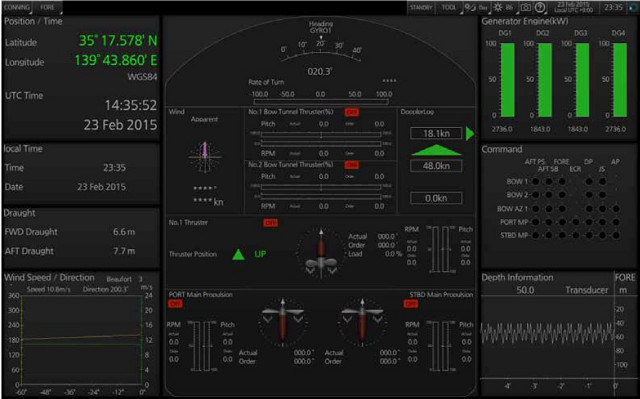This screenshot has width=640, height=399.
Task: Click the Rate of Turn bar
Action: coord(321,102)
